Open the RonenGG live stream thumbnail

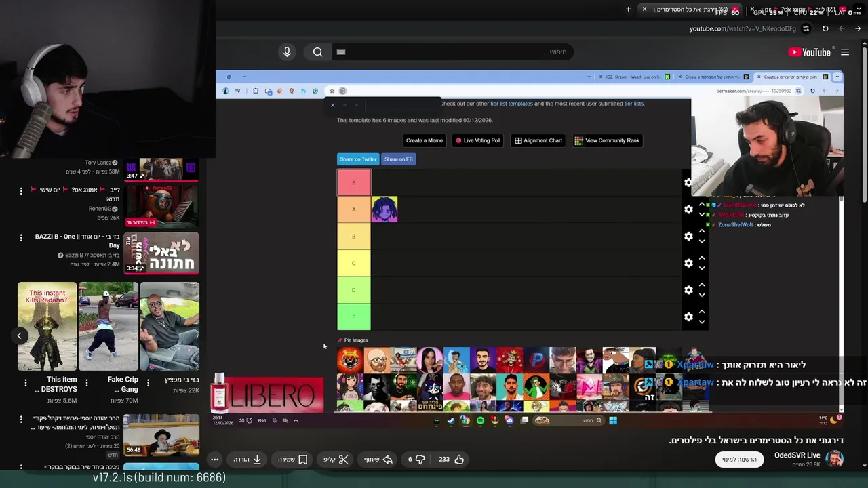coord(161,205)
